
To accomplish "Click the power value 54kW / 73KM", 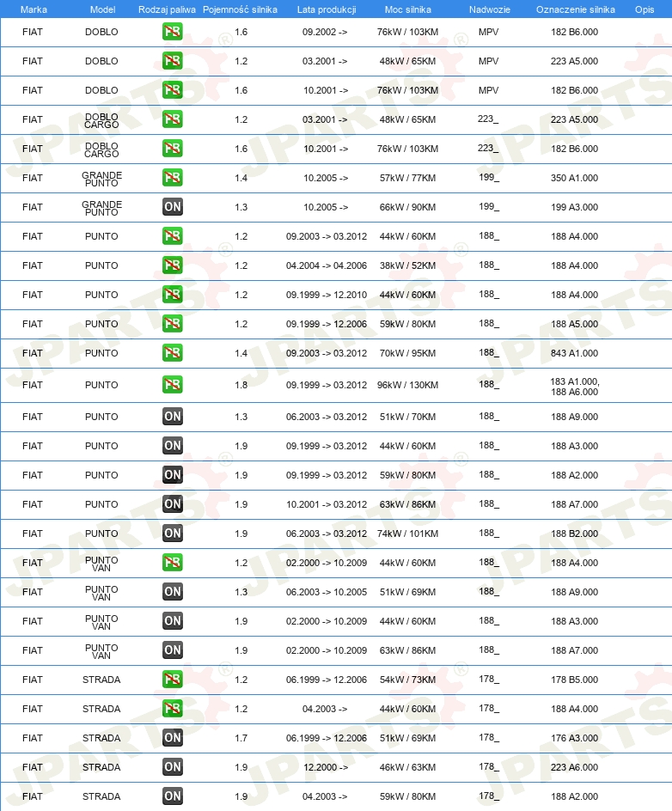I will [407, 680].
